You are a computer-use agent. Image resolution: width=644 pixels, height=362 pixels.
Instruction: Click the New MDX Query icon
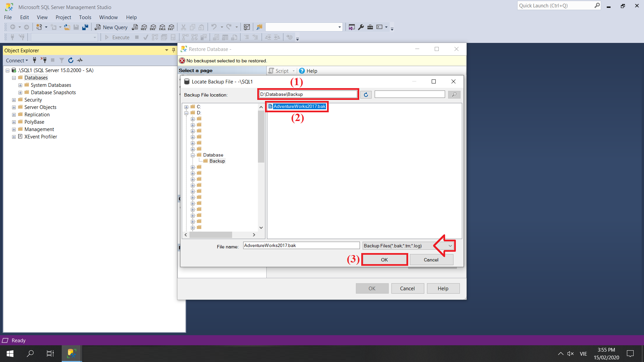(x=144, y=27)
